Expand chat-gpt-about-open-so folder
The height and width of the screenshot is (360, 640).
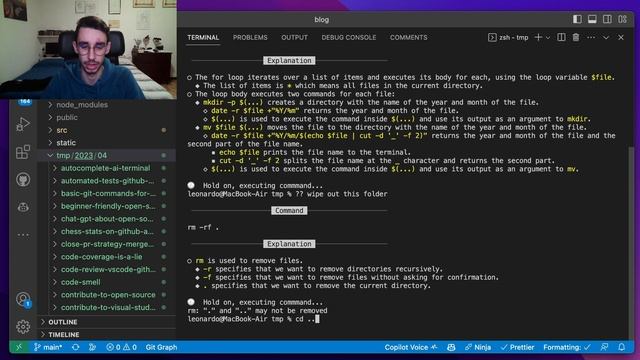107,218
